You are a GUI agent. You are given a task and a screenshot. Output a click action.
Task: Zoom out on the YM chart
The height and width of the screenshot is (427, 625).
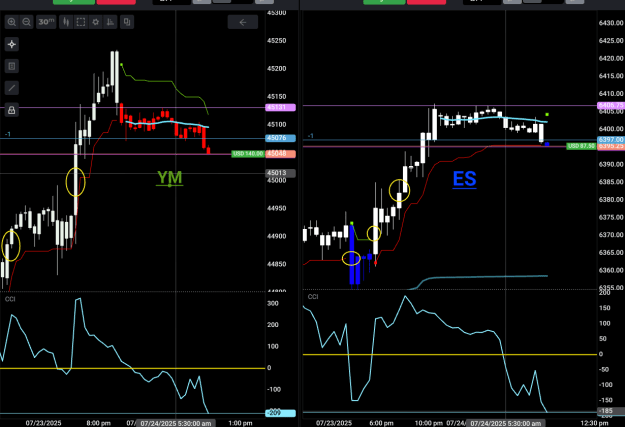[x=27, y=22]
